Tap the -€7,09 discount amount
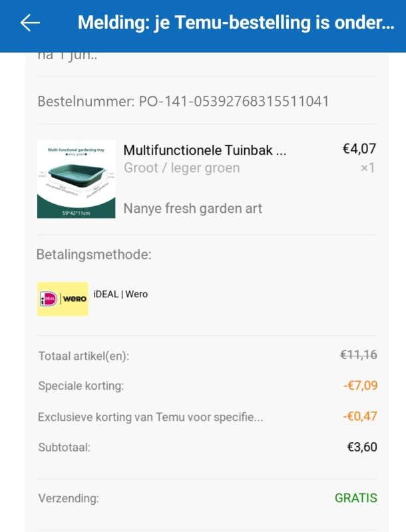 pyautogui.click(x=360, y=386)
